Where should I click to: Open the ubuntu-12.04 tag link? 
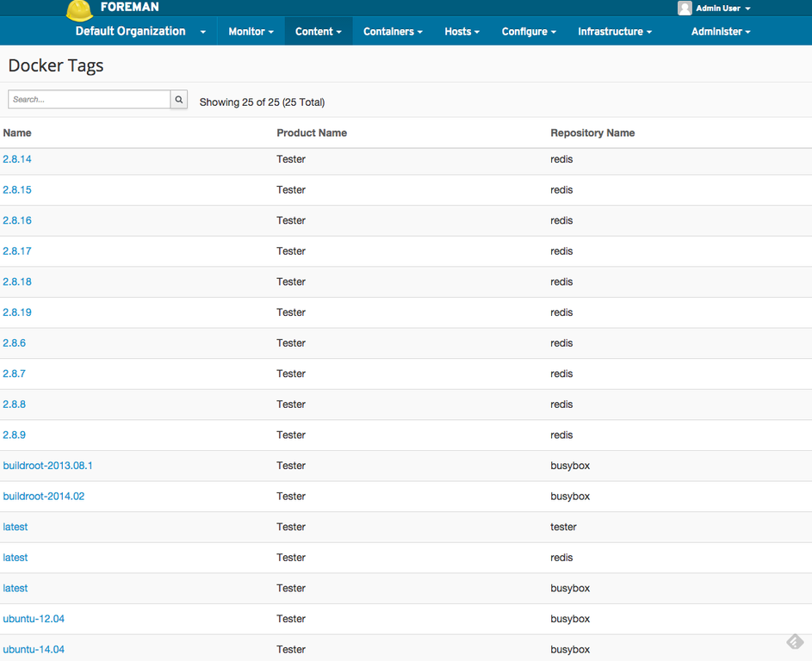point(34,619)
